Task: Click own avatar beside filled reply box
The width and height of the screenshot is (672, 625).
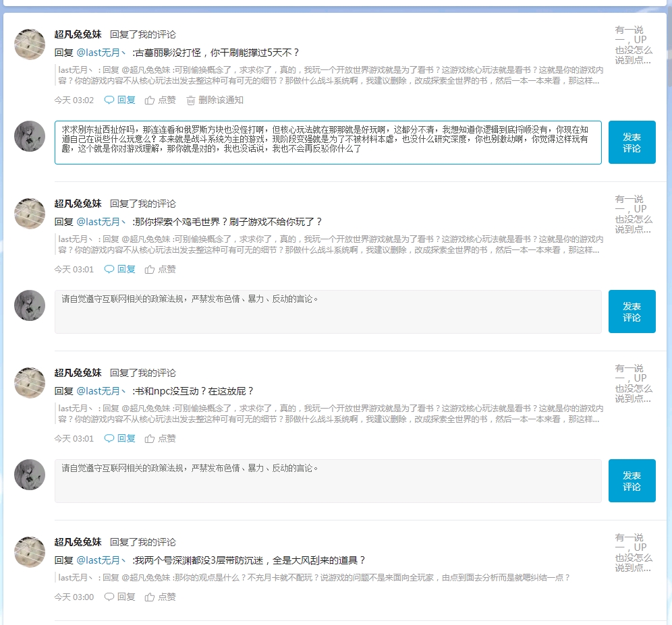Action: pos(30,136)
